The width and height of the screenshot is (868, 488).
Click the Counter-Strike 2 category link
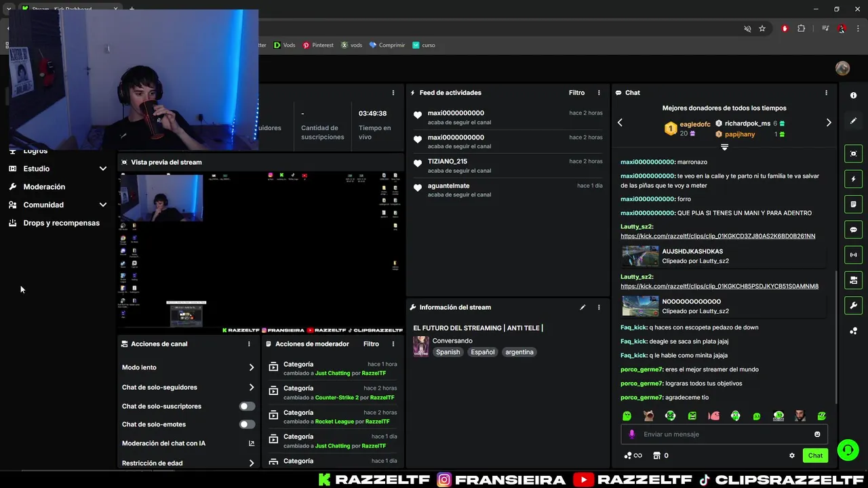pos(337,398)
